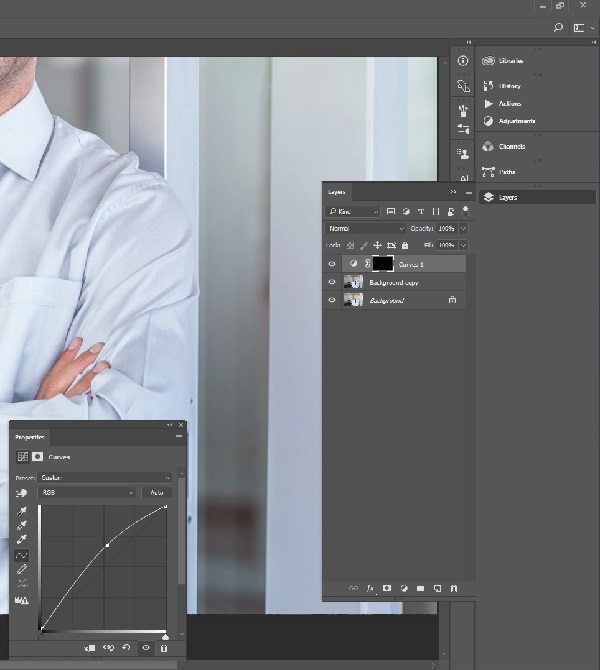Open the RGB channel dropdown

pyautogui.click(x=87, y=493)
